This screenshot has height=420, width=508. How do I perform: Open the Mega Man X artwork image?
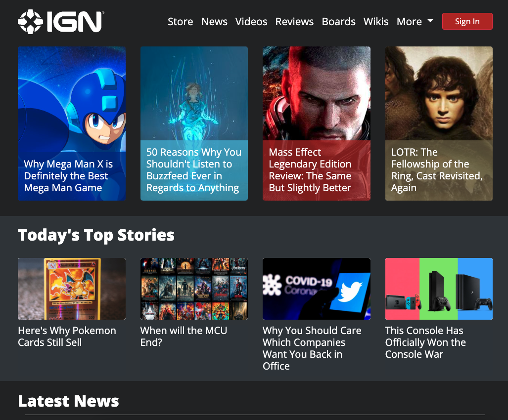(72, 99)
